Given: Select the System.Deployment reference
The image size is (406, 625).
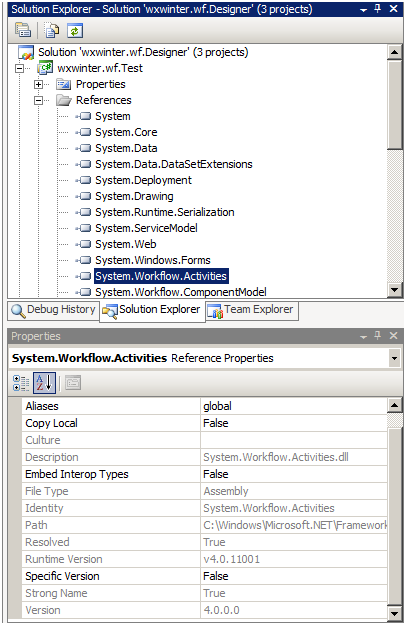Looking at the screenshot, I should pos(143,180).
